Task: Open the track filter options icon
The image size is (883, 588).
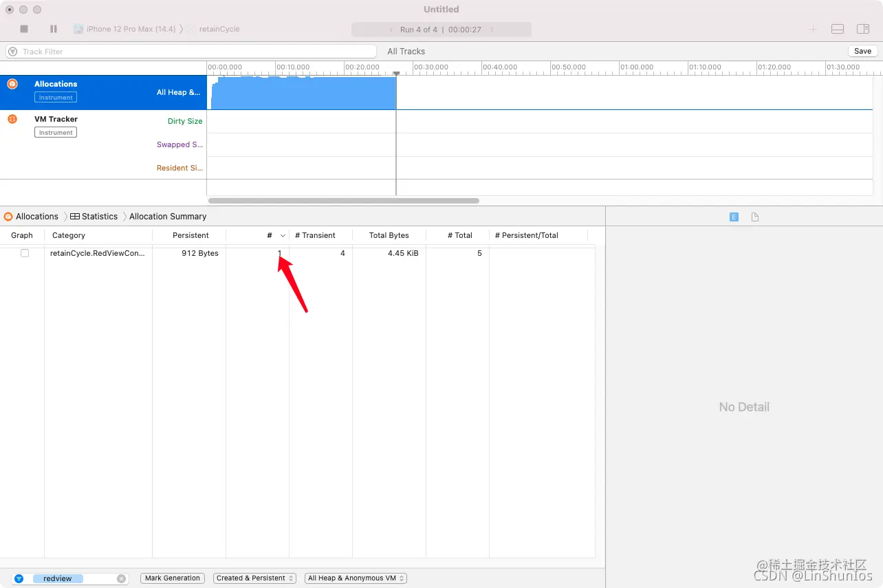Action: coord(13,51)
